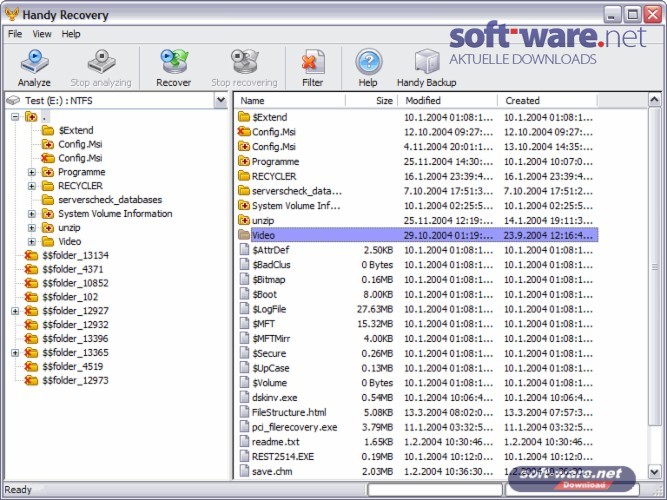
Task: Click the Handy Recovery title bar app icon
Action: (12, 14)
